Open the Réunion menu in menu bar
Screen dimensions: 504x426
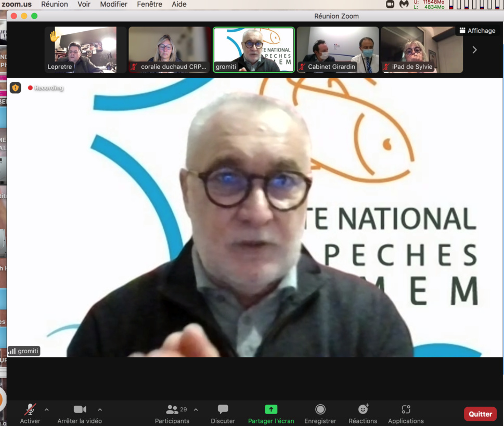55,4
